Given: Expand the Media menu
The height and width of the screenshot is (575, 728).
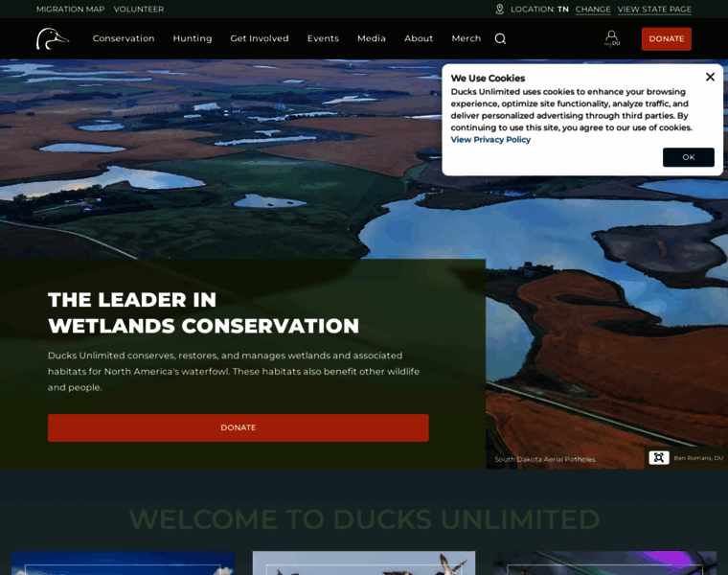Looking at the screenshot, I should 372,38.
